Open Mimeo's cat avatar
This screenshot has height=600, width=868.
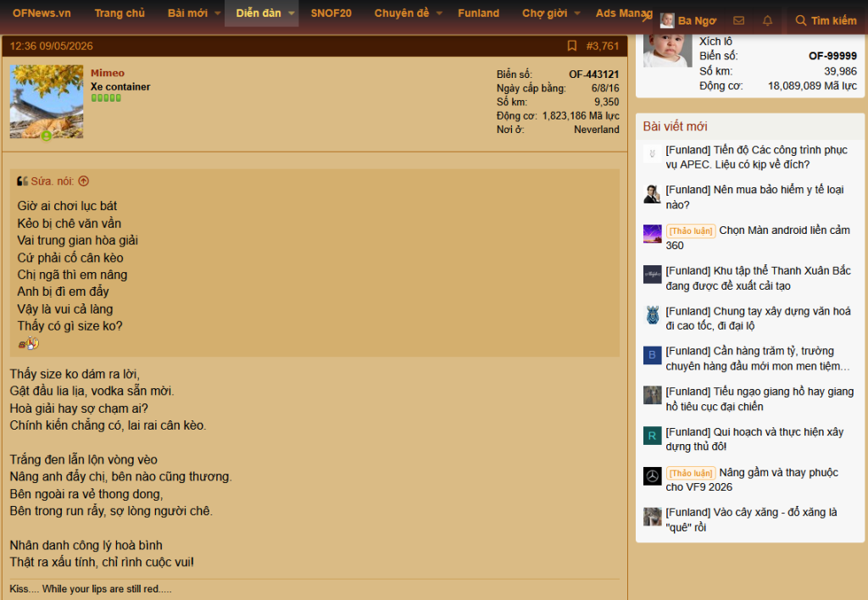click(x=47, y=102)
